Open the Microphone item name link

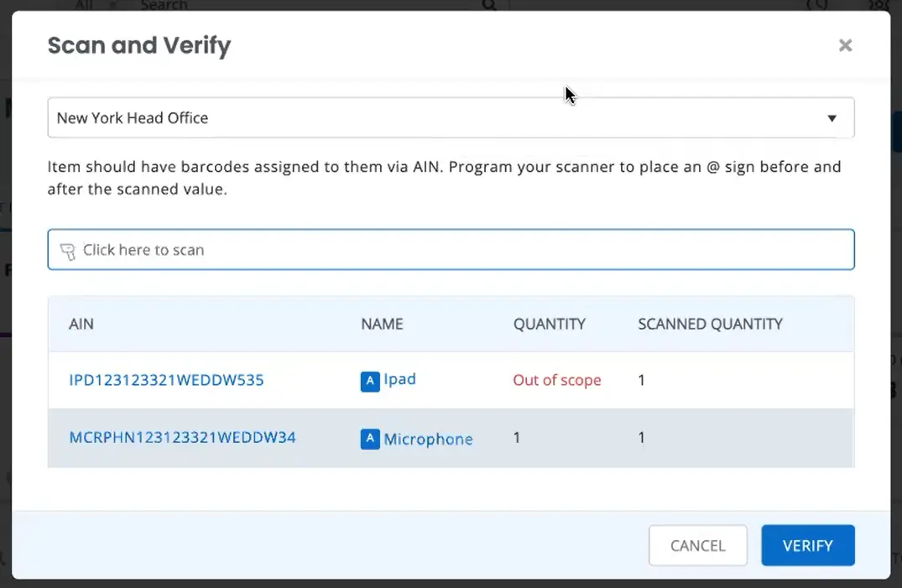(428, 439)
